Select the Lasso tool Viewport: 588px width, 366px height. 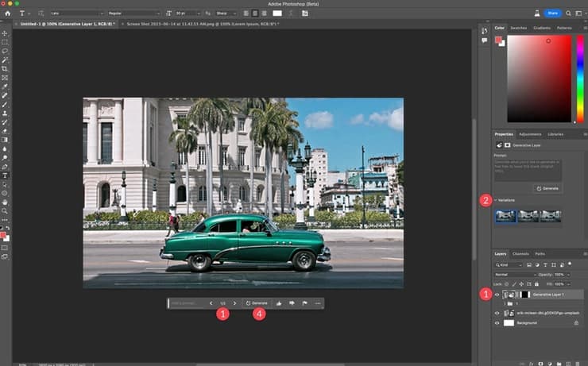coord(6,50)
